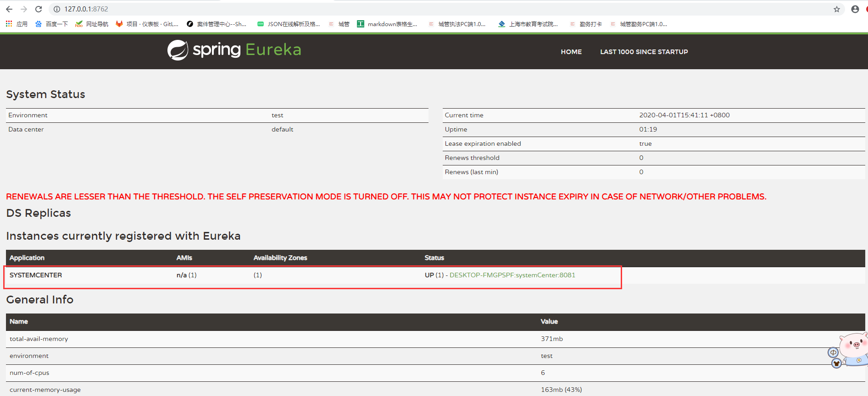Click the 中 input method indicator
868x396 pixels.
tap(833, 352)
